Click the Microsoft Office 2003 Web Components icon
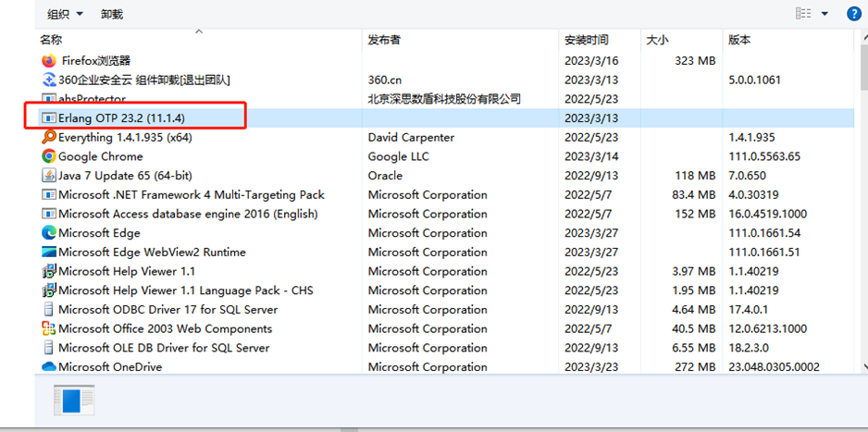The width and height of the screenshot is (868, 432). tap(49, 328)
